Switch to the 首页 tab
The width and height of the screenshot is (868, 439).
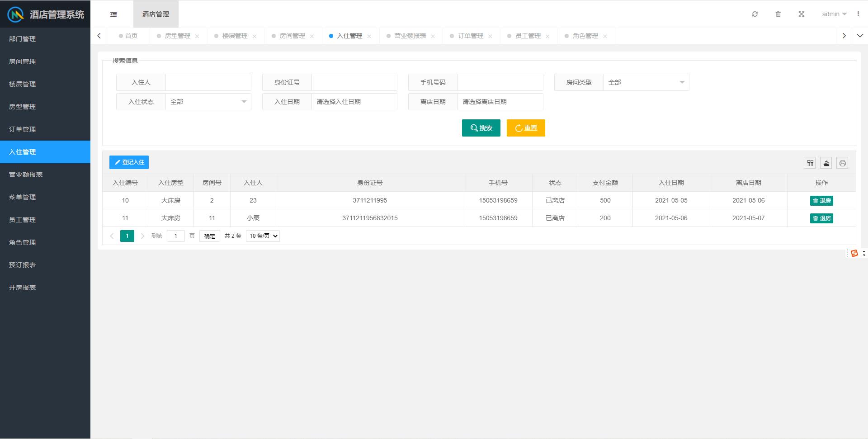coord(128,36)
